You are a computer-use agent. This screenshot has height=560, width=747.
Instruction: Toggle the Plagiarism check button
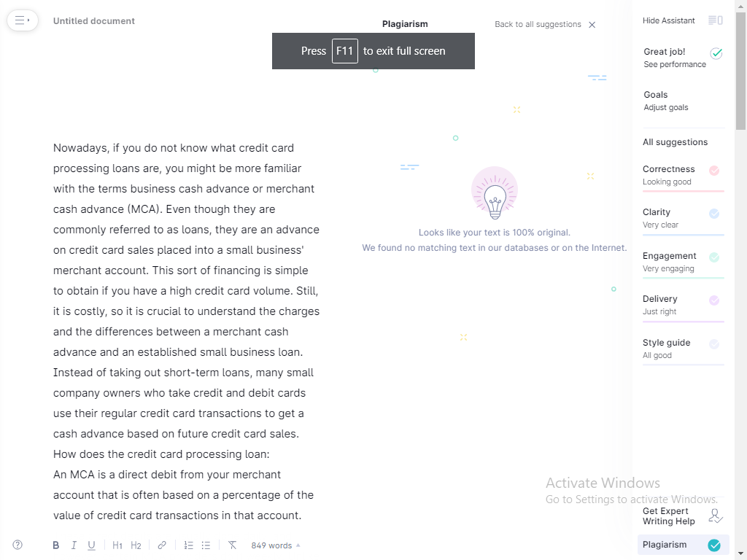(x=683, y=545)
